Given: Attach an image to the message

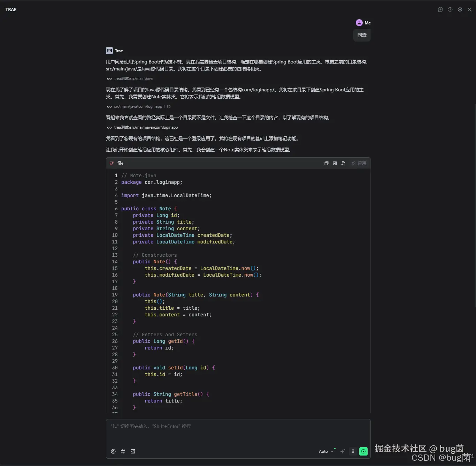Looking at the screenshot, I should [x=133, y=451].
